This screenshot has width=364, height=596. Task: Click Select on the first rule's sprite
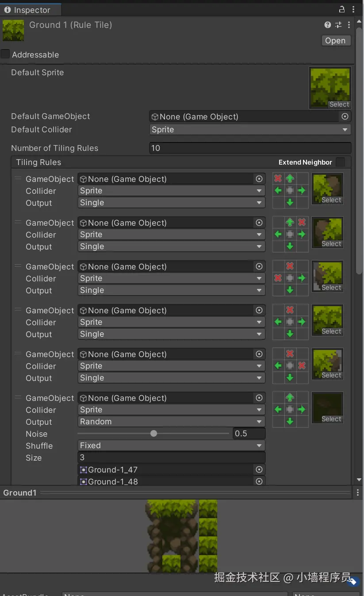[x=331, y=200]
